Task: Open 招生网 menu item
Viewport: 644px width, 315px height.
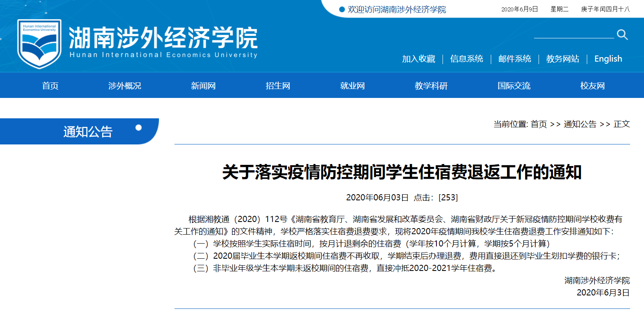Action: [278, 86]
